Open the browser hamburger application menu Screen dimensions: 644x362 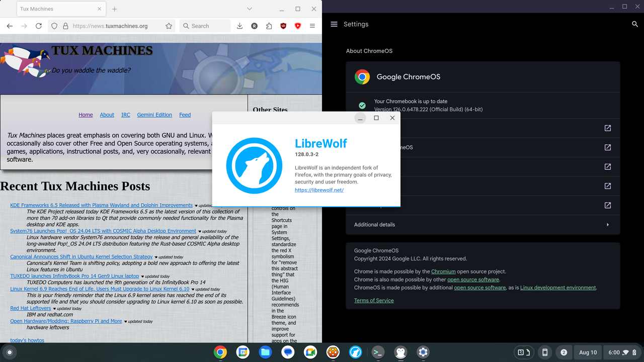coord(312,26)
